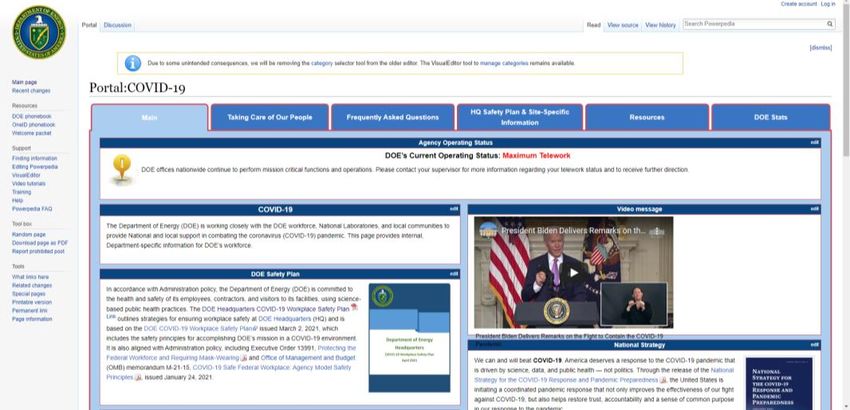
Task: Open DOE COVID-19 Workplace Safety Plan link
Action: tap(198, 329)
